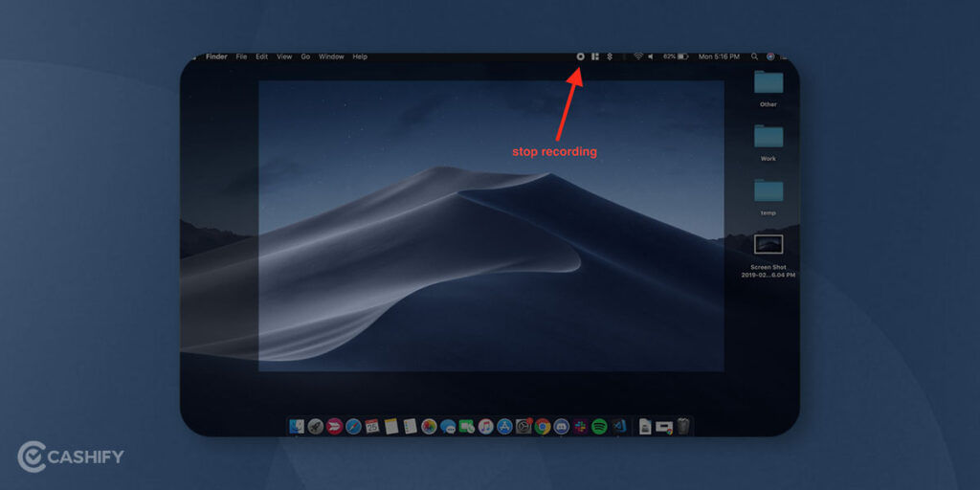This screenshot has height=490, width=980.
Task: Open the document stack in Dock
Action: coord(645,426)
